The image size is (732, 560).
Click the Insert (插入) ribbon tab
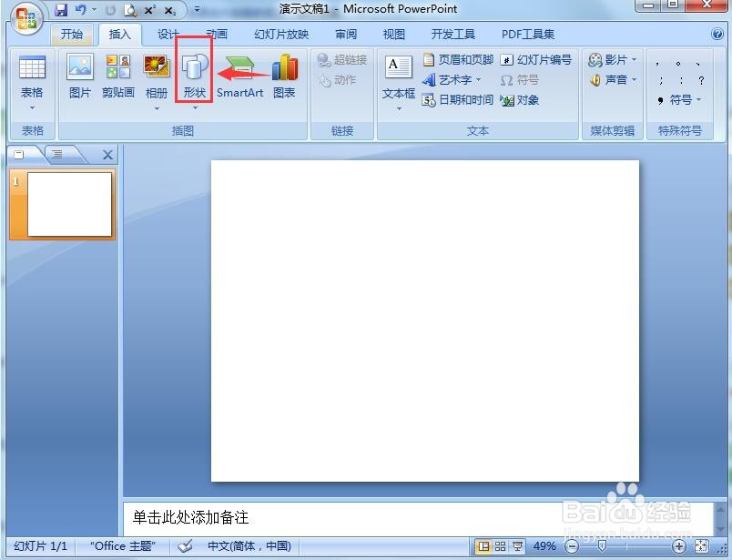[x=120, y=34]
